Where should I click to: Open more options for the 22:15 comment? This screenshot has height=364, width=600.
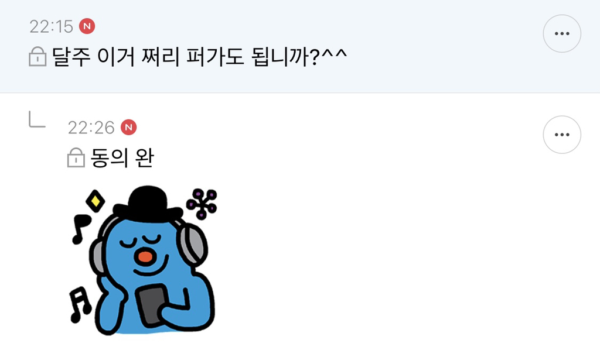pyautogui.click(x=562, y=33)
